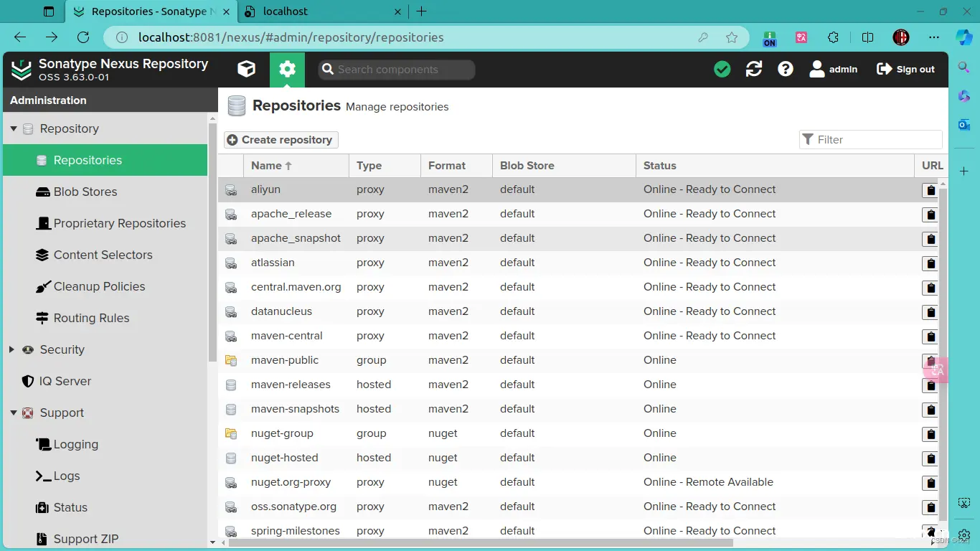Sort by the Name column header
This screenshot has width=980, height=551.
point(296,166)
